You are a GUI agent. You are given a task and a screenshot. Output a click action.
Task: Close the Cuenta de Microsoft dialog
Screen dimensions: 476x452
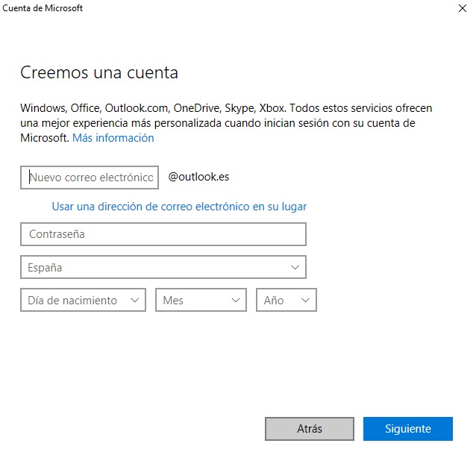pyautogui.click(x=462, y=8)
